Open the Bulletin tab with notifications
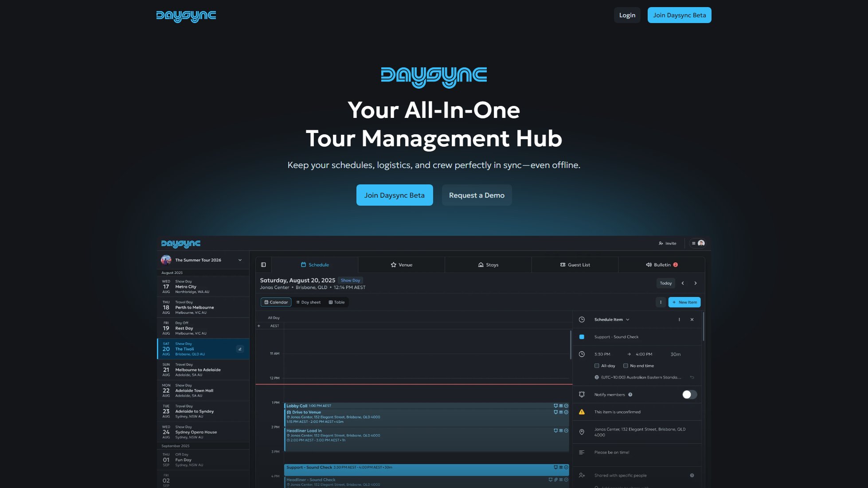868x488 pixels. (x=661, y=265)
